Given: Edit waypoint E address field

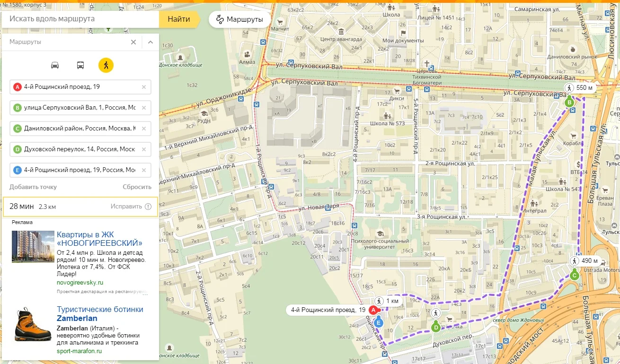Looking at the screenshot, I should click(x=80, y=170).
